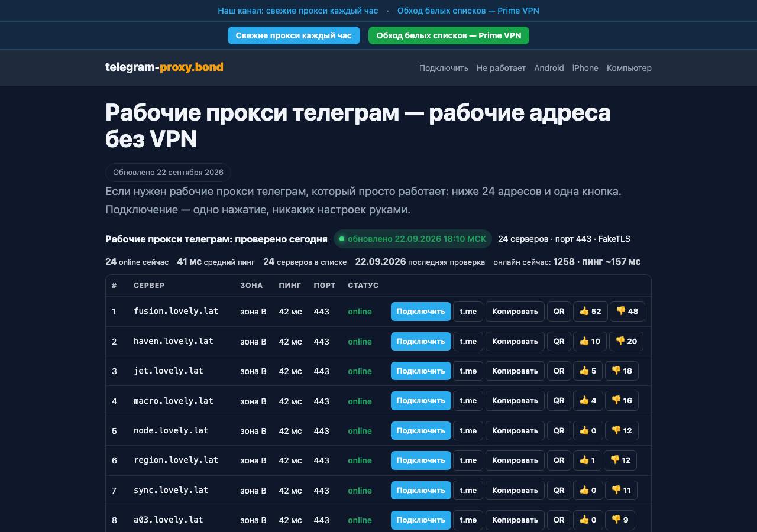The width and height of the screenshot is (757, 532).
Task: Open the iPhone nav section
Action: (x=585, y=68)
